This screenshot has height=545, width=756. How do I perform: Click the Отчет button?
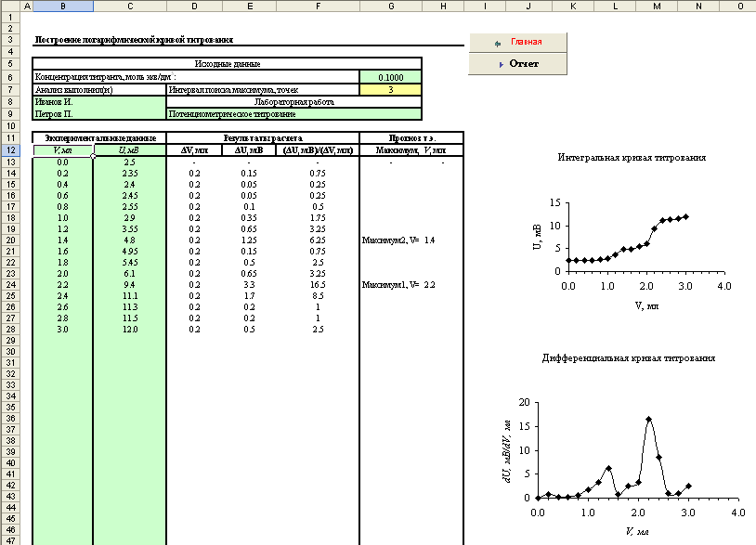[x=518, y=64]
